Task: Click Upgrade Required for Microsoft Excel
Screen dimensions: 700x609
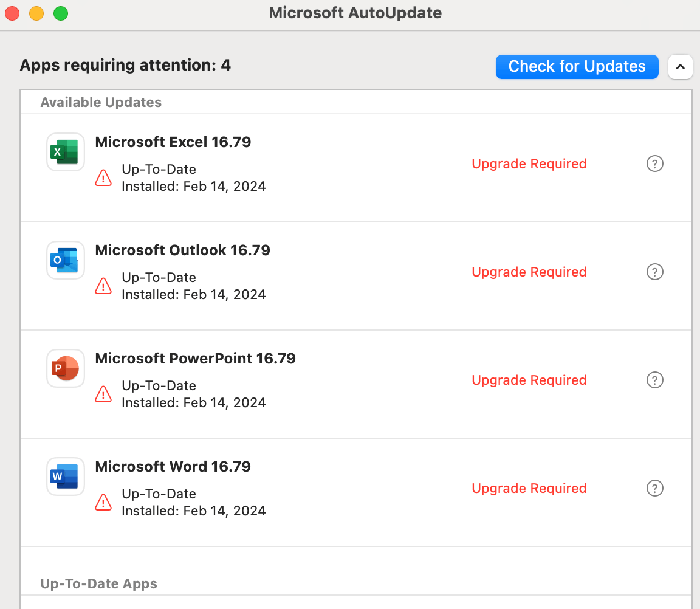Action: 529,164
